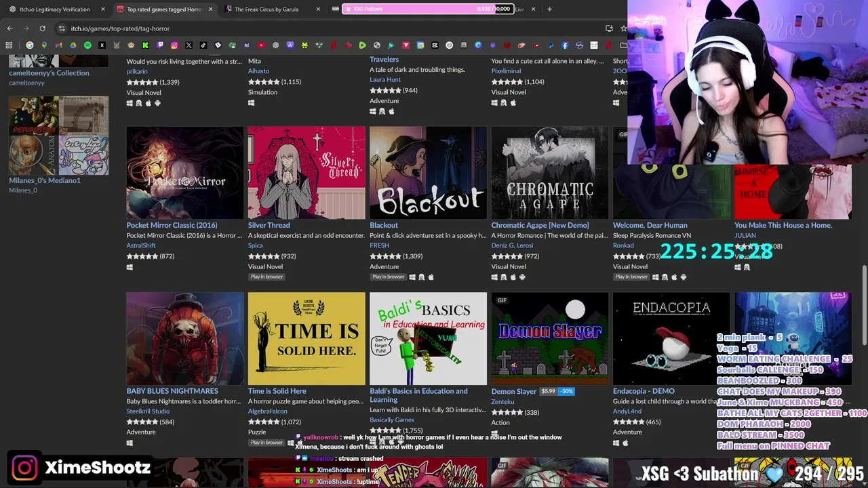The width and height of the screenshot is (868, 488).
Task: Open the Twitch bookmark icon
Action: point(160,45)
